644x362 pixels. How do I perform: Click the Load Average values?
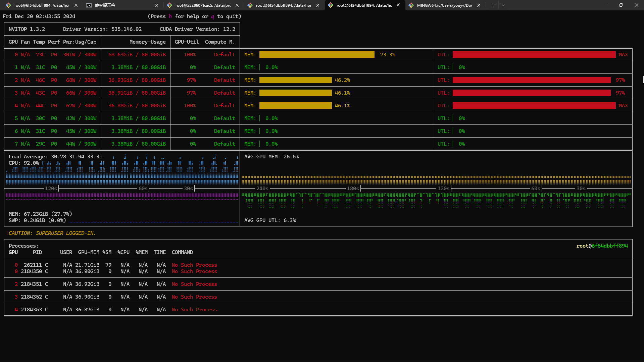[77, 157]
